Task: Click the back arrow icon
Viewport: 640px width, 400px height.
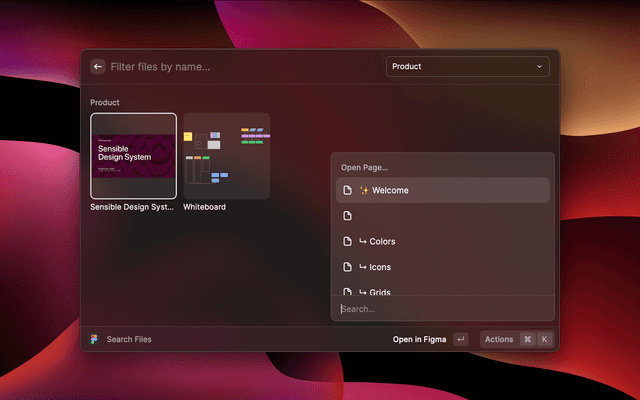Action: 98,67
